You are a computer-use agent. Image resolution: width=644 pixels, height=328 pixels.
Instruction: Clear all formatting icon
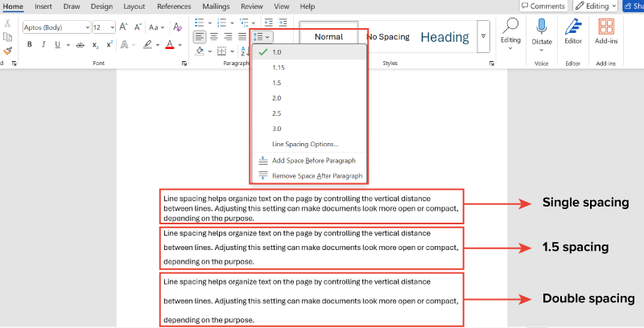[x=177, y=27]
